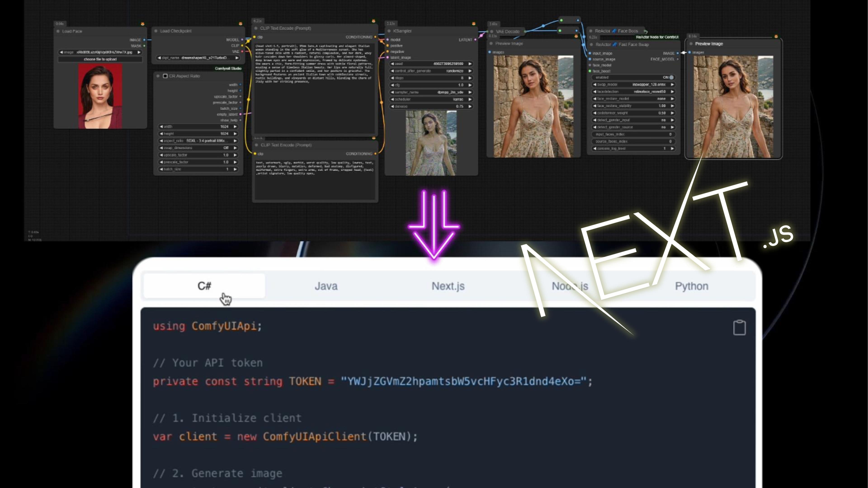Increase width with the right arrow in CR Aspect Ratio
Viewport: 868px width, 488px height.
[x=235, y=127]
